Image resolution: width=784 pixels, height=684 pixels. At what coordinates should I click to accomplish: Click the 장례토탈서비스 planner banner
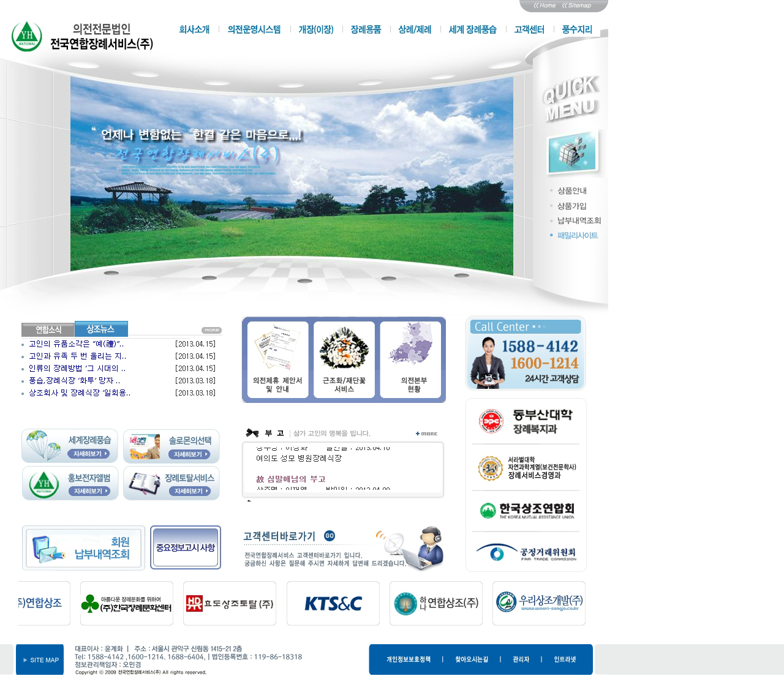(171, 483)
